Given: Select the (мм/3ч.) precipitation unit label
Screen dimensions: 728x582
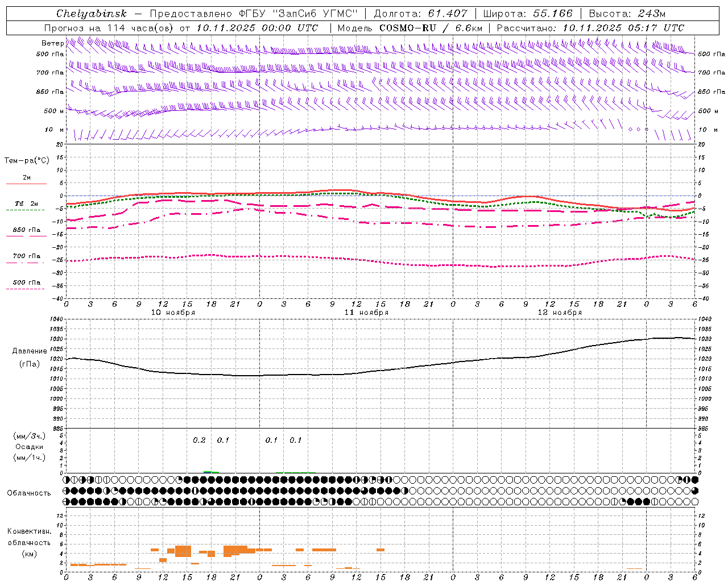Looking at the screenshot, I should 30,436.
